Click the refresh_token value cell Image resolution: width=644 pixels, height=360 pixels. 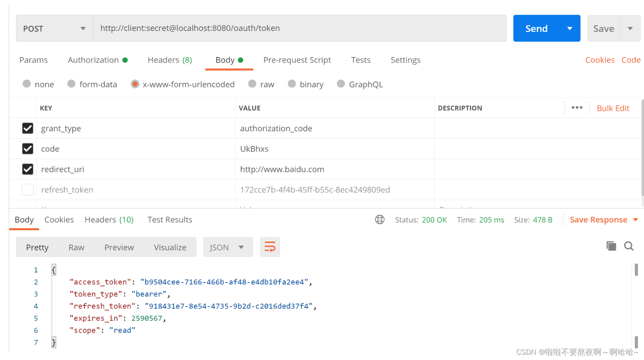click(334, 190)
